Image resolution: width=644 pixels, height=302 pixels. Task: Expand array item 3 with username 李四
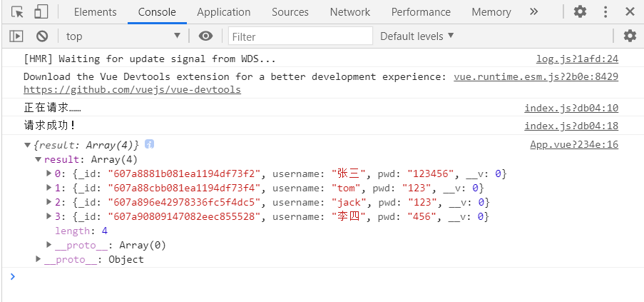click(49, 216)
